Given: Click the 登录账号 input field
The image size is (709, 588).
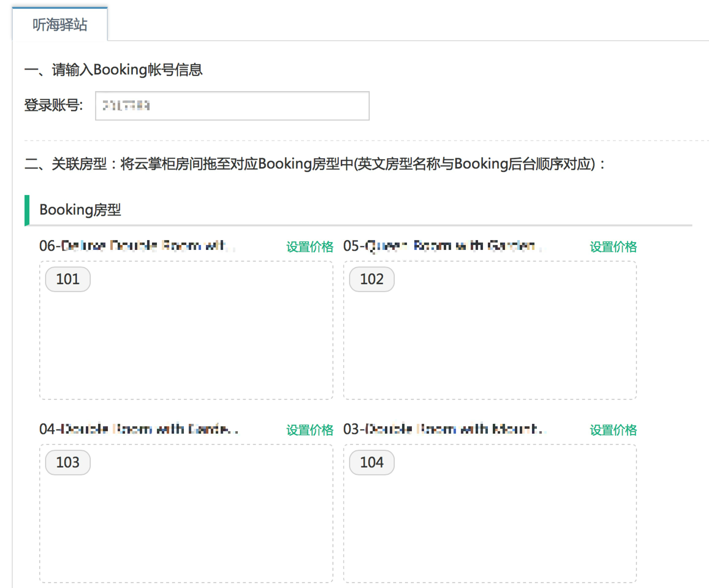Looking at the screenshot, I should 232,106.
